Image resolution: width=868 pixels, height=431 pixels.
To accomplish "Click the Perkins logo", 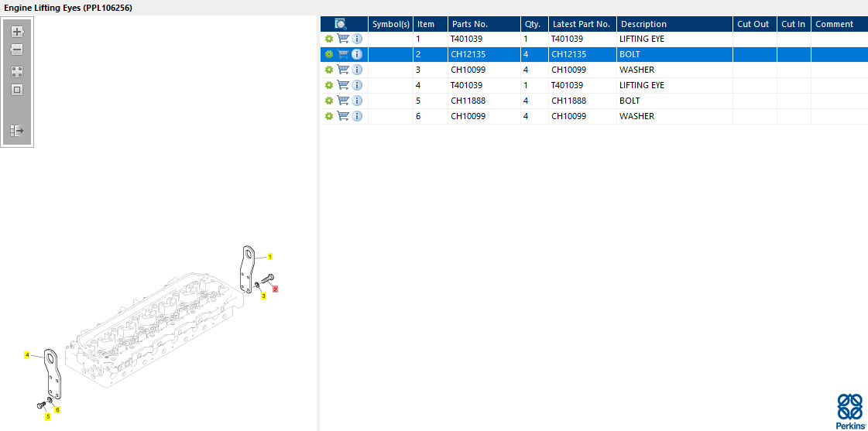I will click(x=849, y=412).
